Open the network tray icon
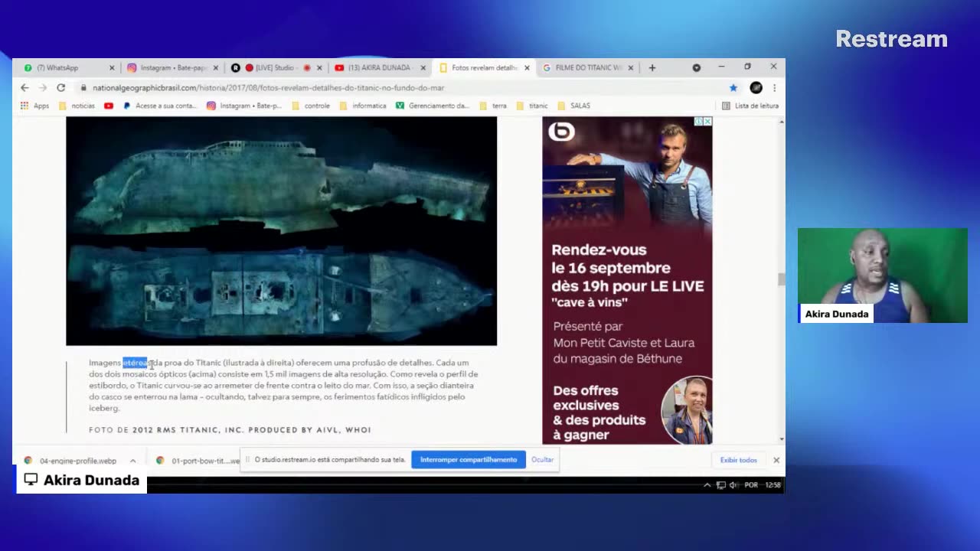Screen dimensions: 980x551 [x=720, y=485]
